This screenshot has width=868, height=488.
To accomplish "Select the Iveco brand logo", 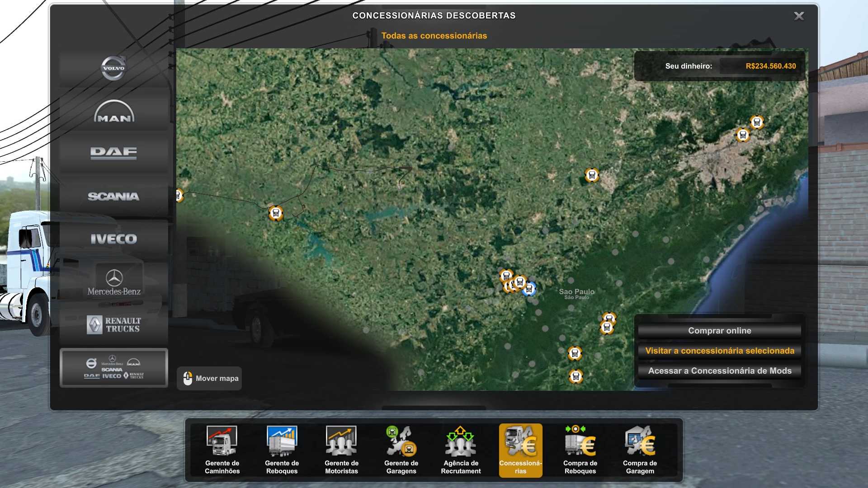I will 113,239.
